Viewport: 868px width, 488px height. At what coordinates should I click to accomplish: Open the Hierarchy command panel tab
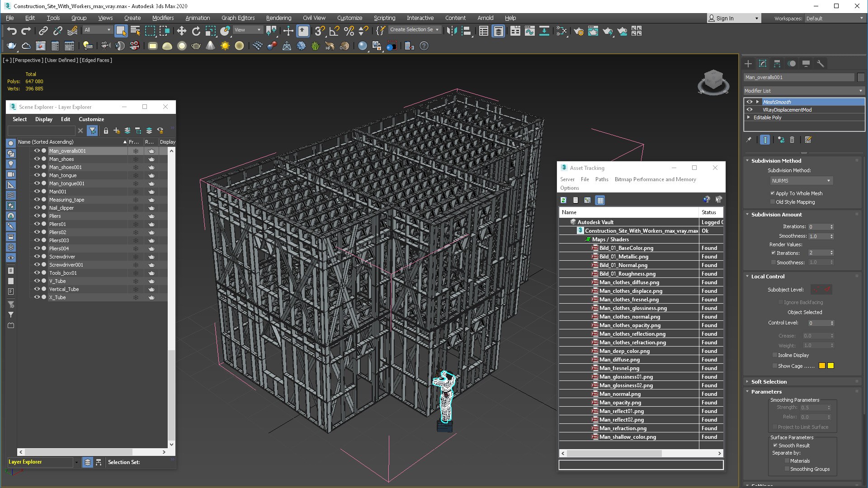point(777,64)
